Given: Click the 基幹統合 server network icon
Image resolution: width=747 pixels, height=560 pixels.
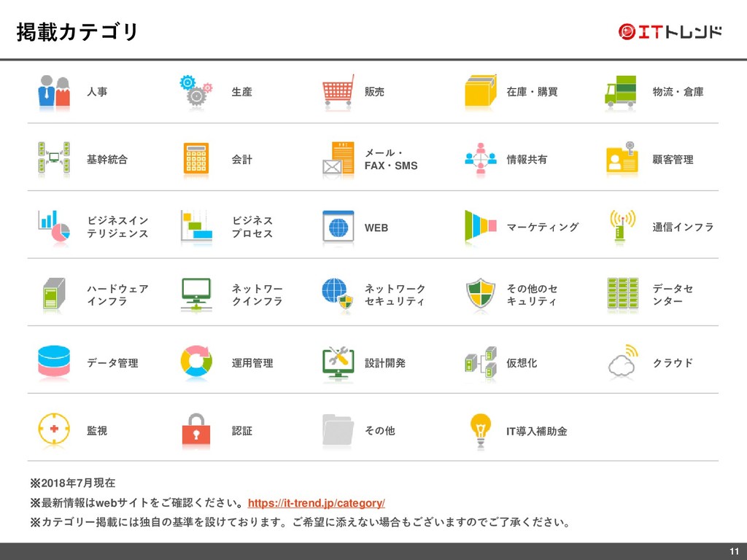Looking at the screenshot, I should click(54, 157).
